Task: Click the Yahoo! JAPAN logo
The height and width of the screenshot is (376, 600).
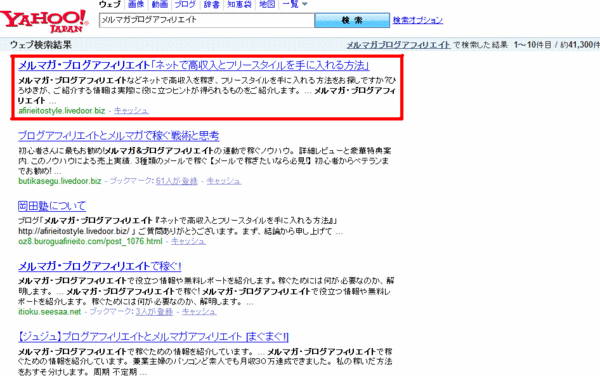Action: (x=44, y=21)
